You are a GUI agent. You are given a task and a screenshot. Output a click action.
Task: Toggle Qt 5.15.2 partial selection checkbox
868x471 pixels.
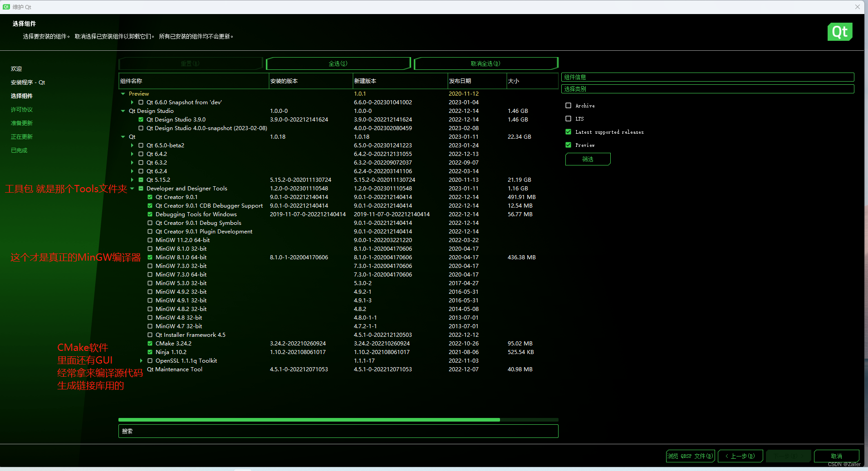141,180
